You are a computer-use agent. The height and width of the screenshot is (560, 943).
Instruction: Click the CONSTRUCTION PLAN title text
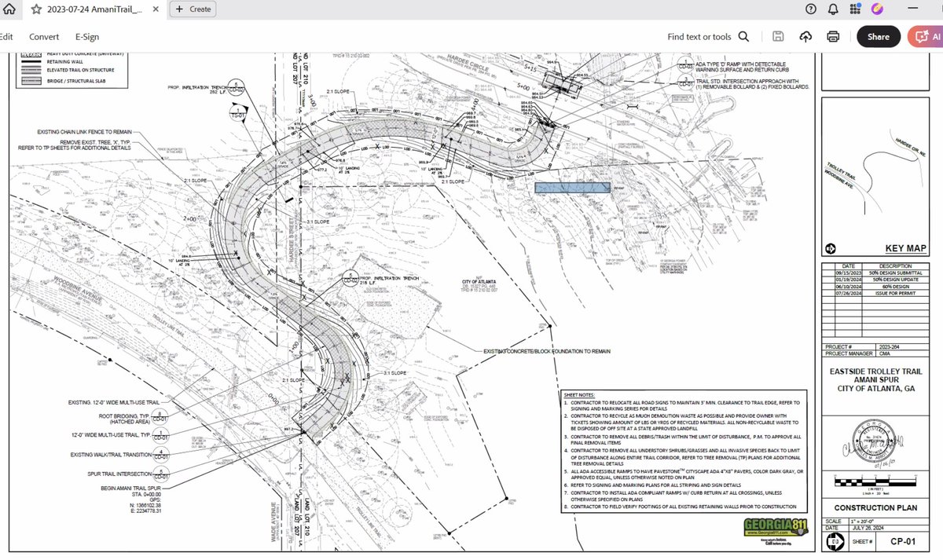pos(874,509)
